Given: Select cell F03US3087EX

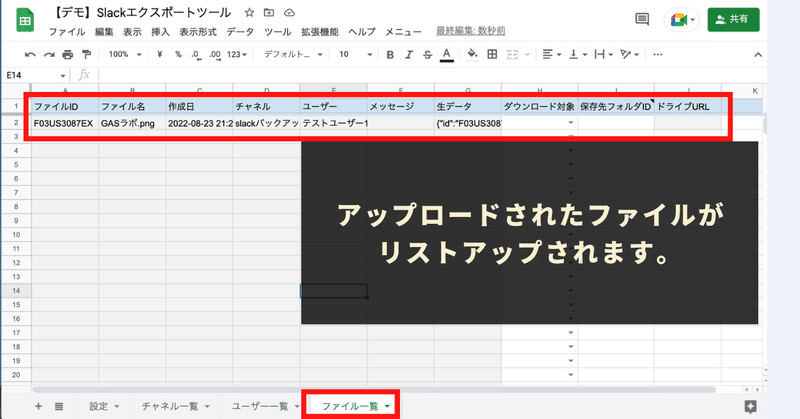Looking at the screenshot, I should (65, 123).
